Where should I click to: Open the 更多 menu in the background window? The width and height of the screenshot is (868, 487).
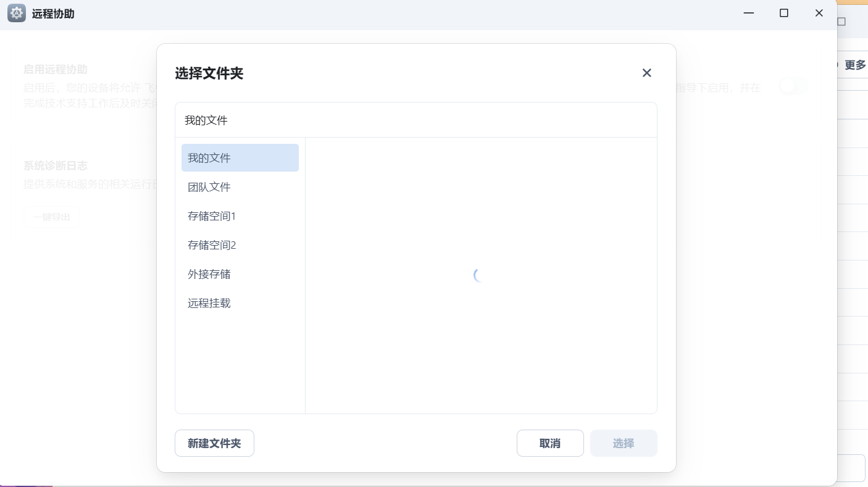(854, 64)
